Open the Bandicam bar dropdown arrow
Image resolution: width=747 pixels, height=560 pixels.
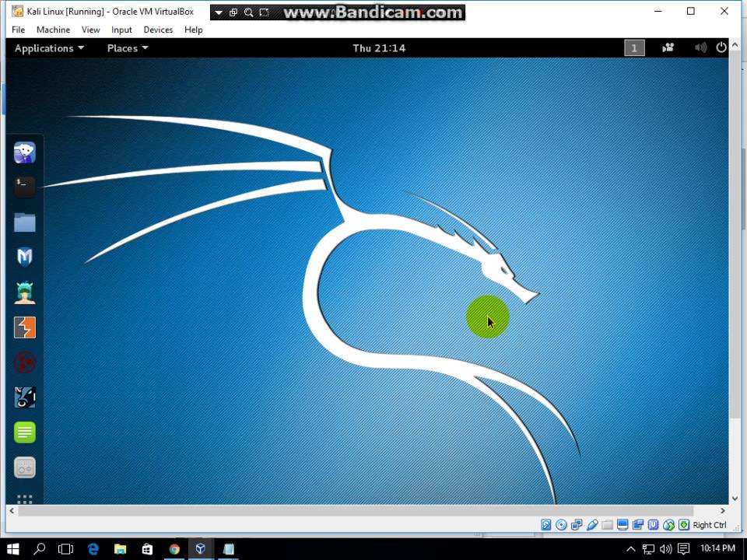218,12
